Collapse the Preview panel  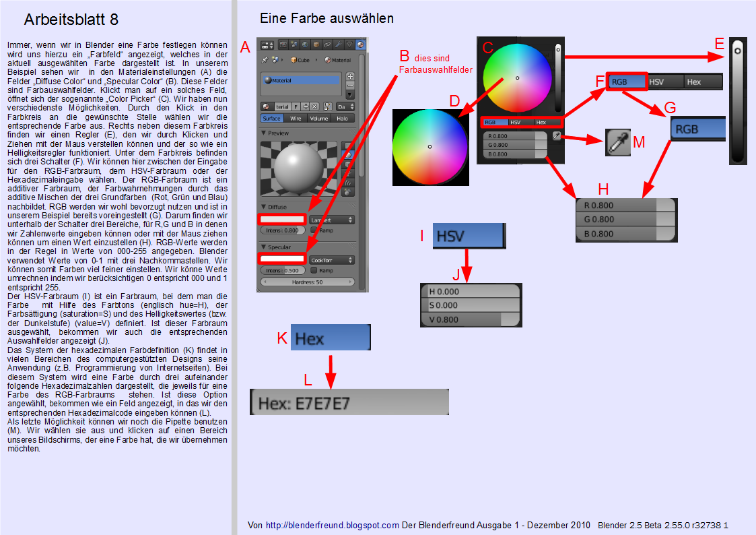click(275, 133)
